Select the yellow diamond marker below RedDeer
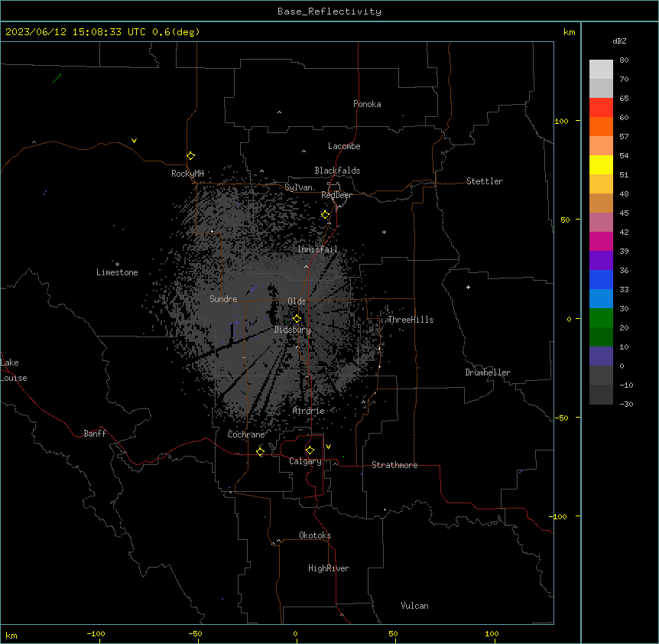Viewport: 659px width, 644px height. [325, 215]
